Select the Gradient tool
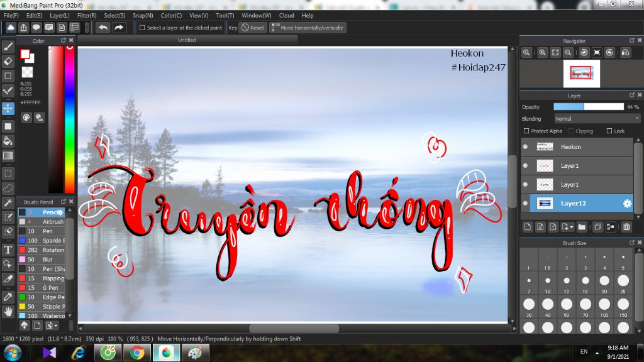This screenshot has height=362, width=644. tap(8, 156)
